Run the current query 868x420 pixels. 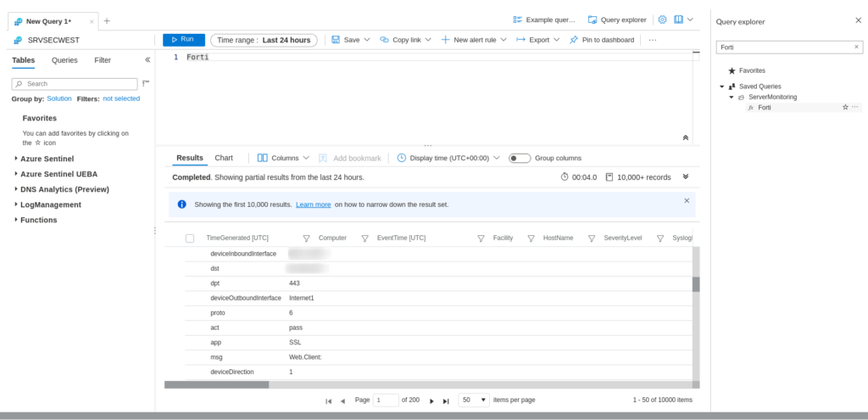(184, 40)
